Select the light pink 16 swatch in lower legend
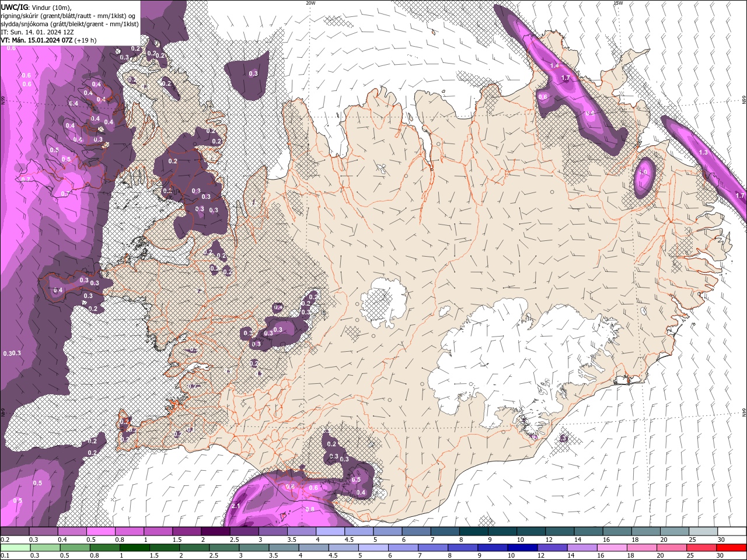This screenshot has height=560, width=747. point(612,547)
